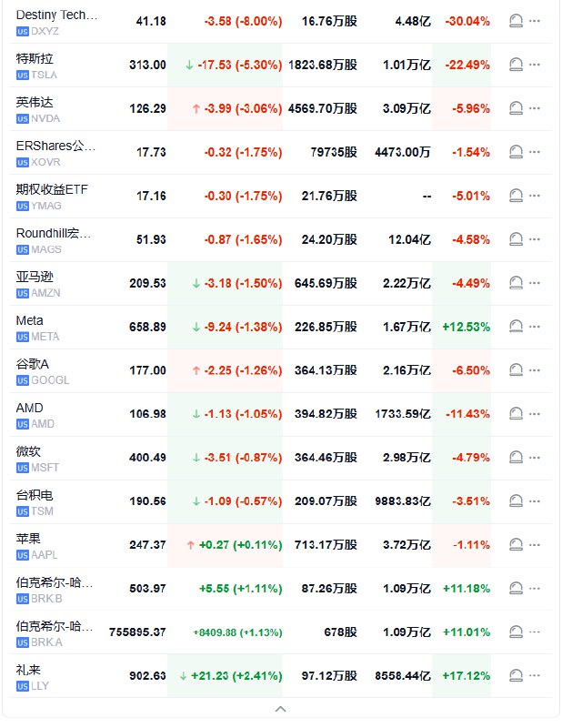Image resolution: width=562 pixels, height=728 pixels.
Task: Click the YMAG volume 21.76万股
Action: tap(329, 196)
